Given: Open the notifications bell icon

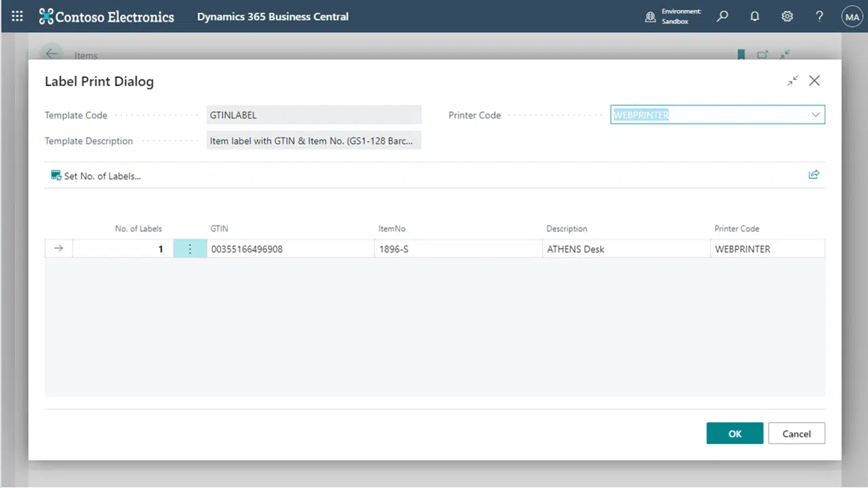Looking at the screenshot, I should click(755, 16).
